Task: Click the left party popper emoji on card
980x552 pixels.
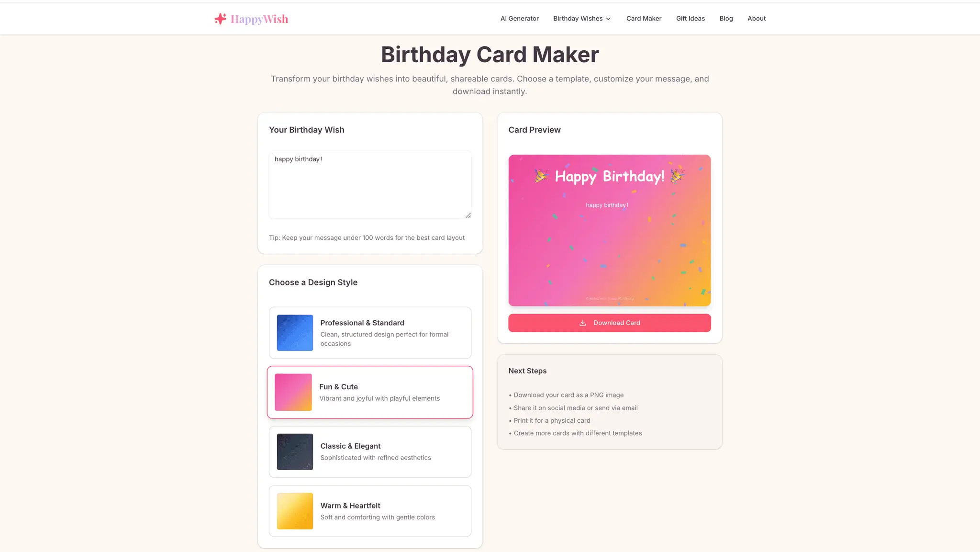Action: coord(541,176)
